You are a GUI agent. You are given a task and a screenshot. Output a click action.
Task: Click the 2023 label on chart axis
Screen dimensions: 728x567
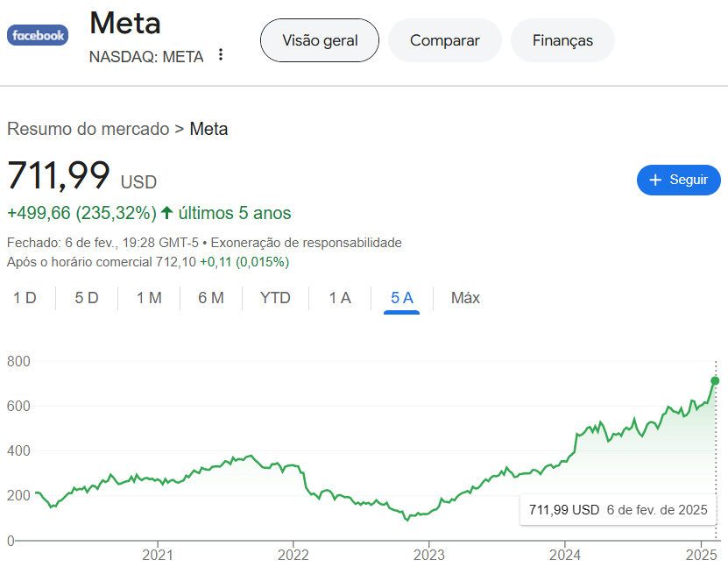[429, 555]
